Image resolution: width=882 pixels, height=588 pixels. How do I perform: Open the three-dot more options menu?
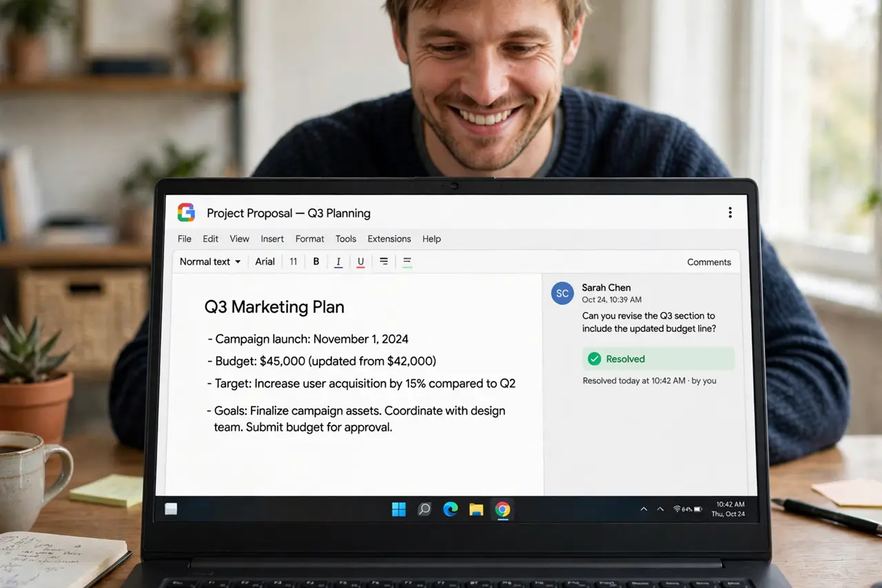pyautogui.click(x=730, y=213)
